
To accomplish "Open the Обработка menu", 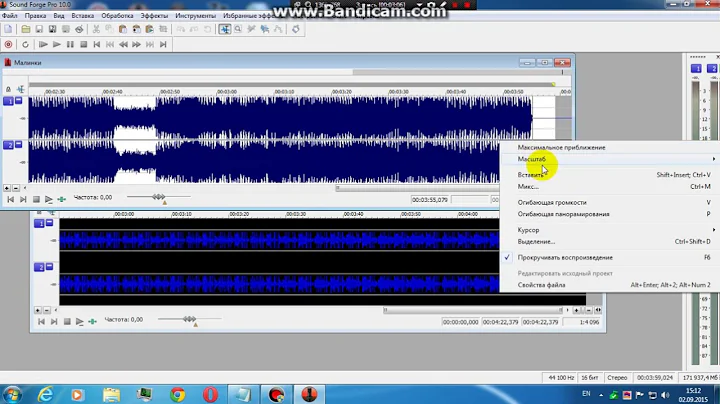I will pos(117,16).
